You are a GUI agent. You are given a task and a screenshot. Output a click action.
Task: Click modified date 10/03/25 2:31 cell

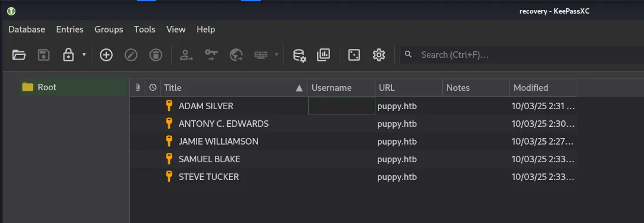click(544, 106)
